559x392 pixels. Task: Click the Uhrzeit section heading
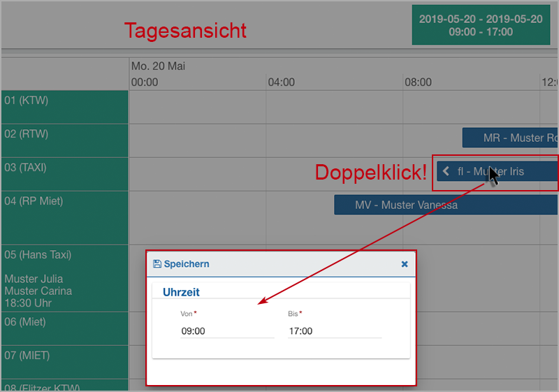click(x=181, y=292)
